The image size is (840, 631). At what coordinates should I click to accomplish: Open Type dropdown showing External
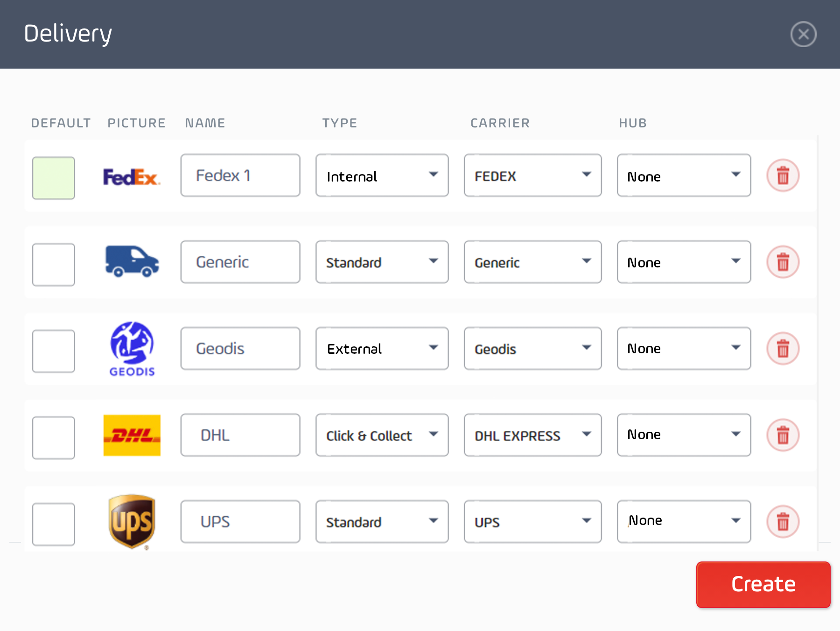tap(382, 348)
